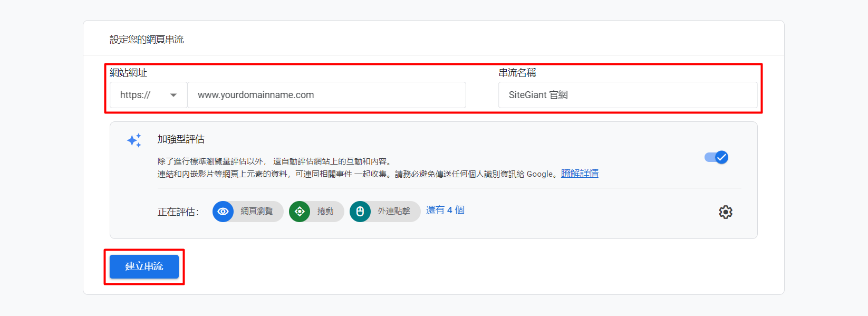Click the 還有 4 個 link
The image size is (868, 316).
(445, 210)
